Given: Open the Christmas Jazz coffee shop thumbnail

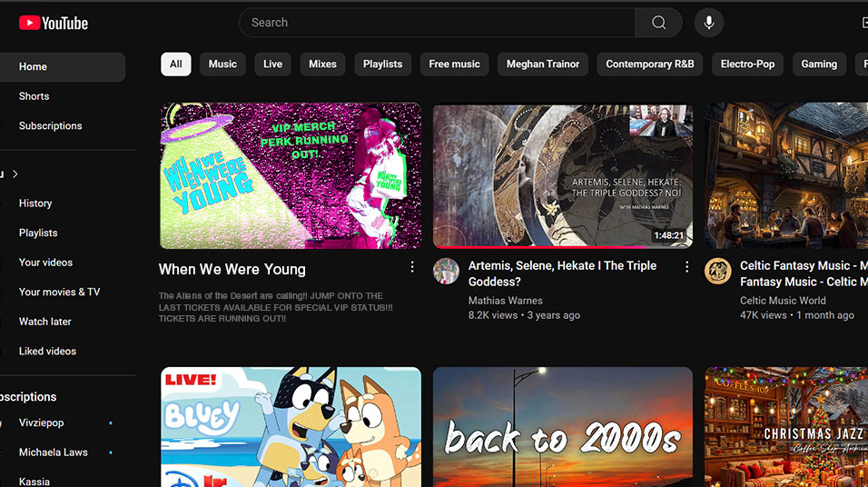Looking at the screenshot, I should coord(786,427).
